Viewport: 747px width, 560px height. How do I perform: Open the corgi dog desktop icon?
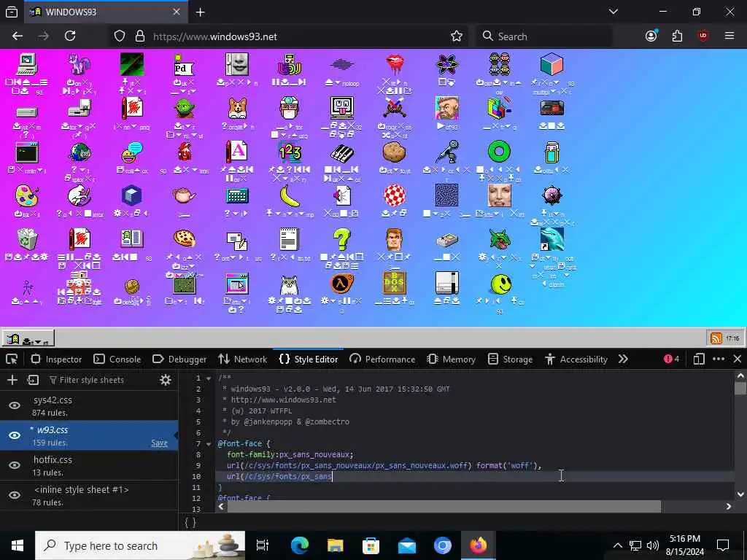tap(237, 108)
